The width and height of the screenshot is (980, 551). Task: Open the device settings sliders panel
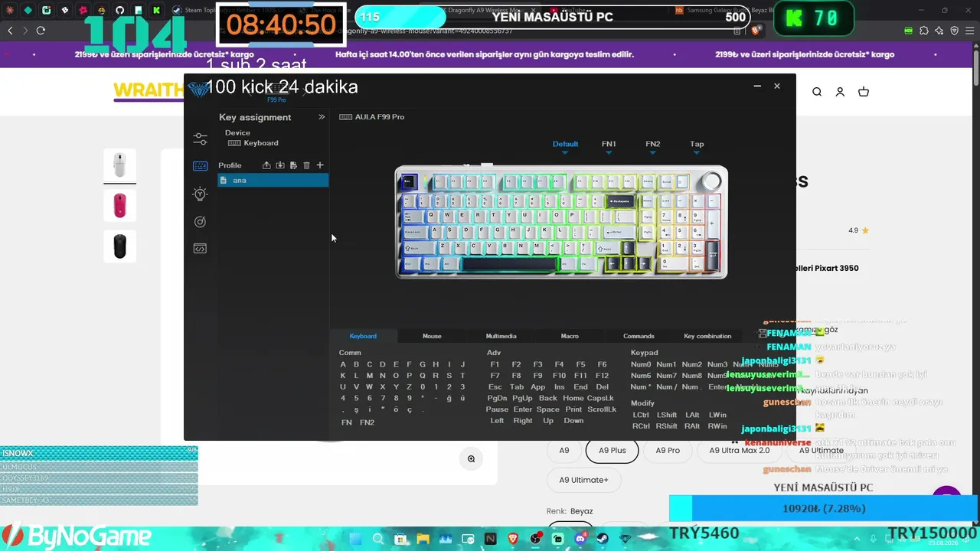[200, 139]
